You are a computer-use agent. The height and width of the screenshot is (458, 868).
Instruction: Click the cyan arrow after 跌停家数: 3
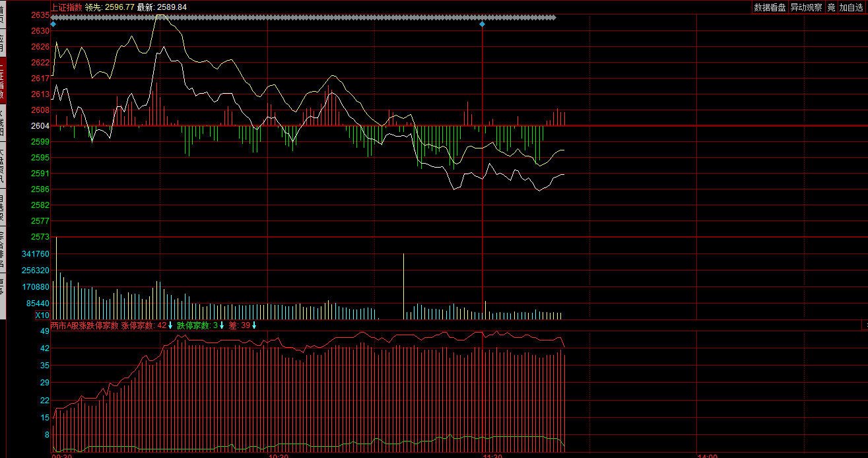(222, 325)
